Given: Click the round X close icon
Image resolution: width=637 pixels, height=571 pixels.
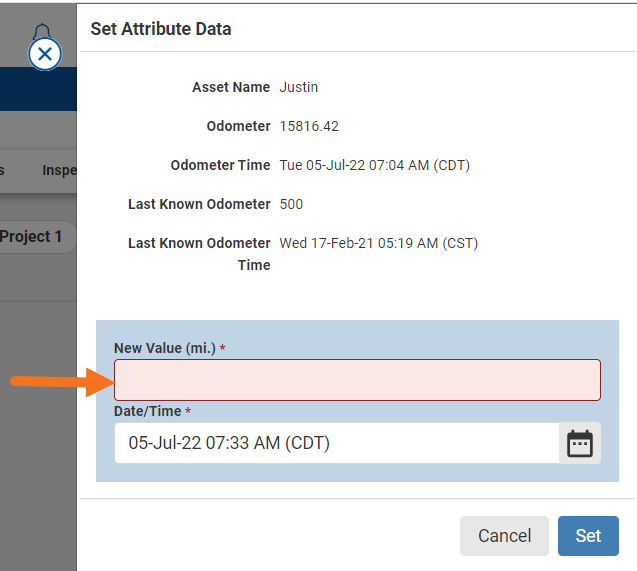Looking at the screenshot, I should pyautogui.click(x=45, y=54).
